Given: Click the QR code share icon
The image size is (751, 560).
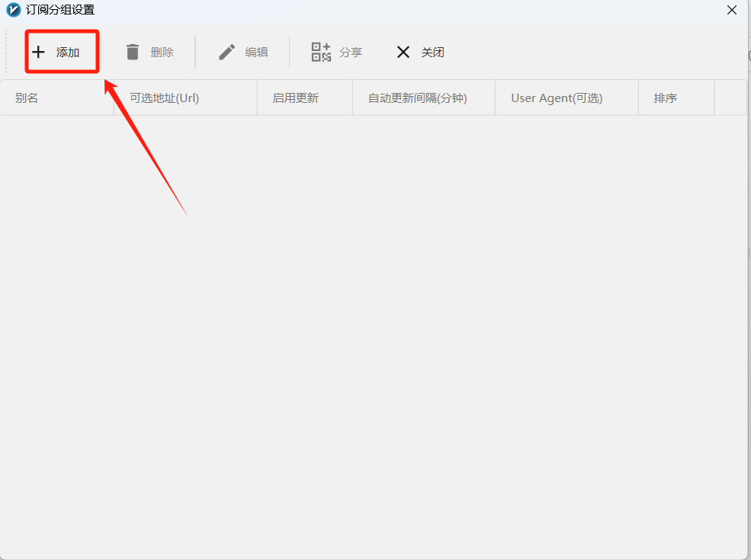Looking at the screenshot, I should coord(321,52).
